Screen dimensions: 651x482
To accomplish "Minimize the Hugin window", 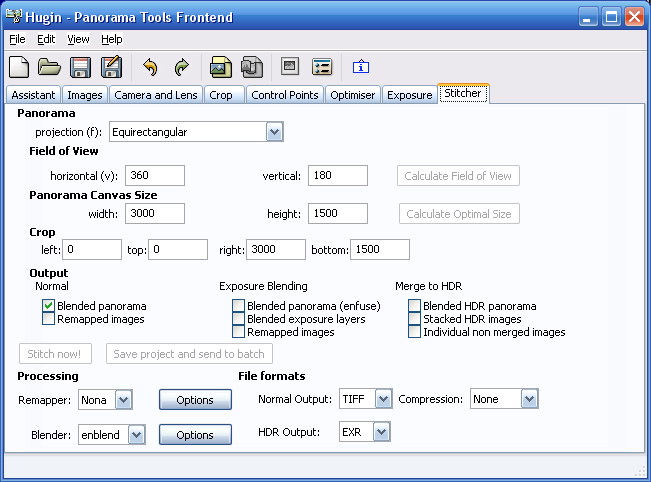I will tap(588, 17).
